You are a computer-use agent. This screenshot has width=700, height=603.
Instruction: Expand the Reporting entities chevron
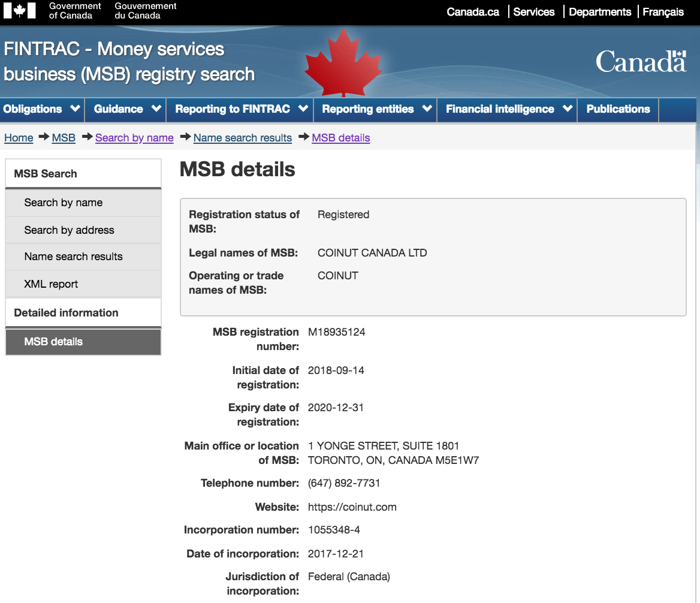[427, 108]
